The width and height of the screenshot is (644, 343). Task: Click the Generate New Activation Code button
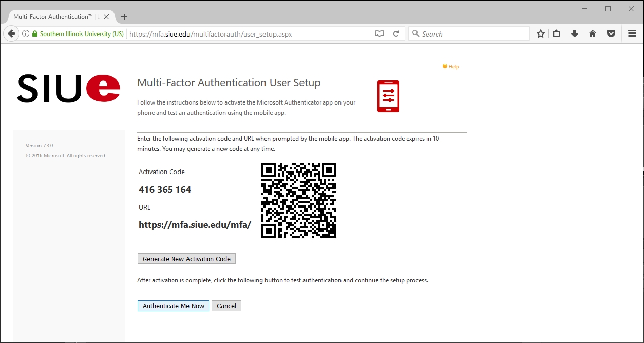(186, 259)
